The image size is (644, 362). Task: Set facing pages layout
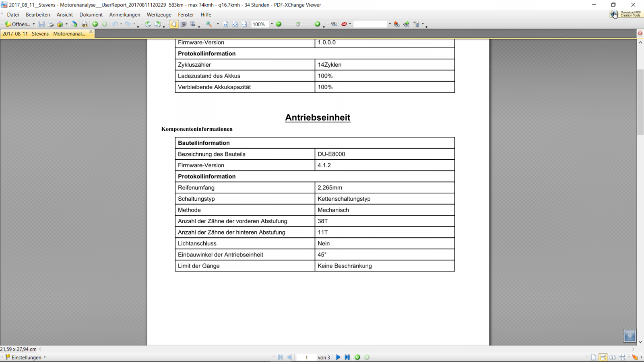(613, 357)
